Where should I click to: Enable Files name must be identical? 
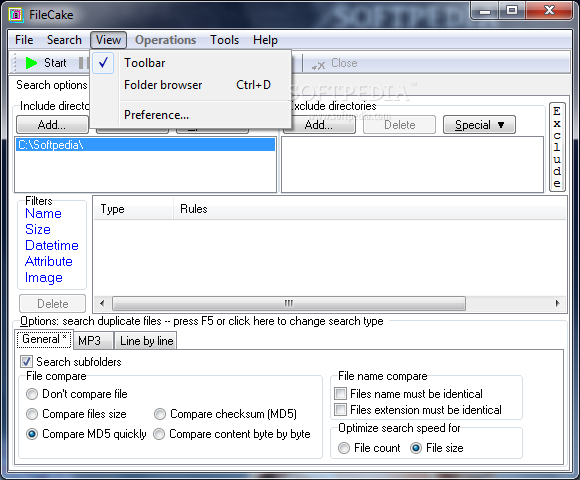click(x=340, y=393)
